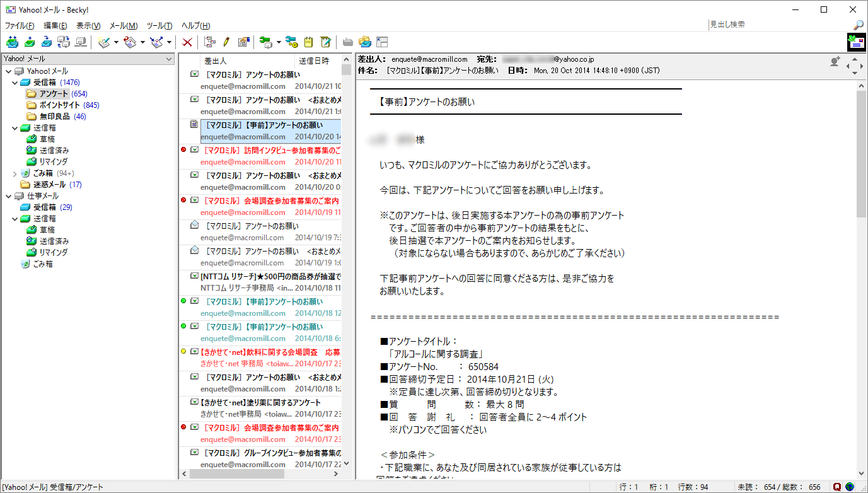Click the globe icon in the status bar
This screenshot has width=868, height=493.
pos(850,487)
